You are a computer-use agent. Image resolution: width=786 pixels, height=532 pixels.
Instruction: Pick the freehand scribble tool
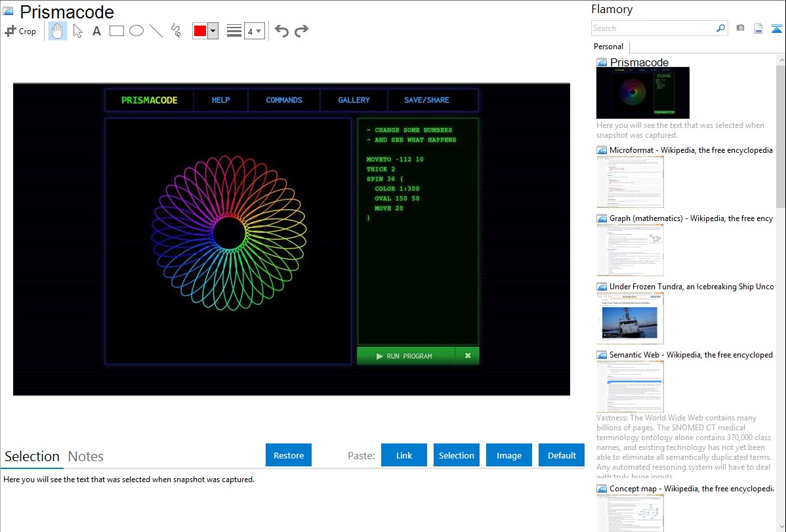(176, 31)
